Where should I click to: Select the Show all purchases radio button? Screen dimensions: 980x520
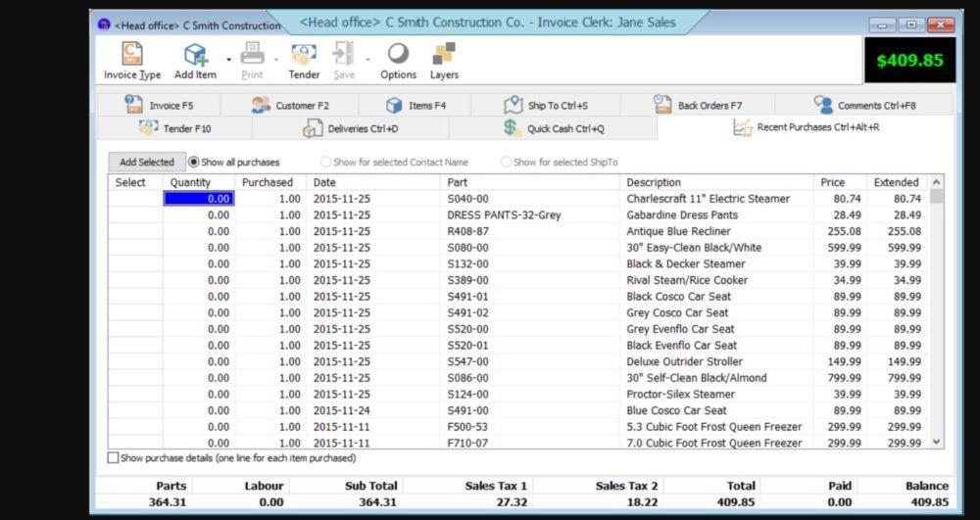tap(194, 163)
